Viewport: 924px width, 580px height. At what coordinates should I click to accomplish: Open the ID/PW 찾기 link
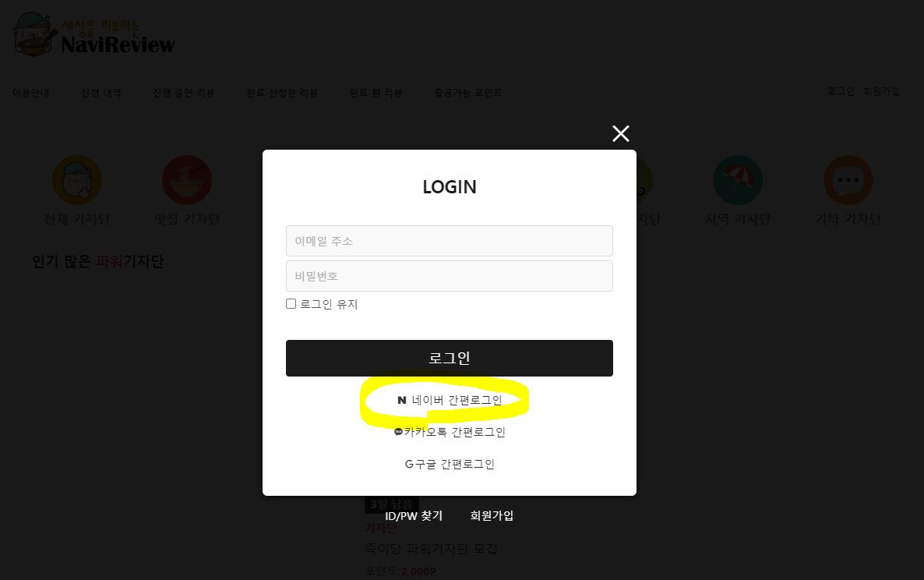point(414,516)
